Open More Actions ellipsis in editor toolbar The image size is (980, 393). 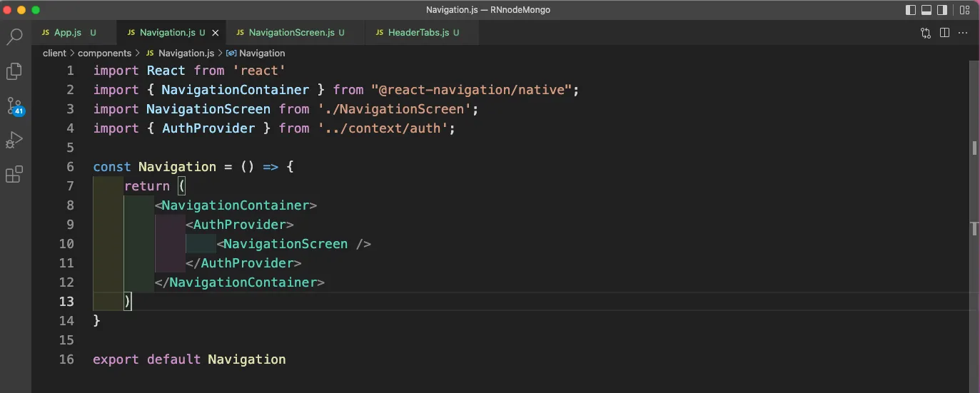pyautogui.click(x=963, y=33)
